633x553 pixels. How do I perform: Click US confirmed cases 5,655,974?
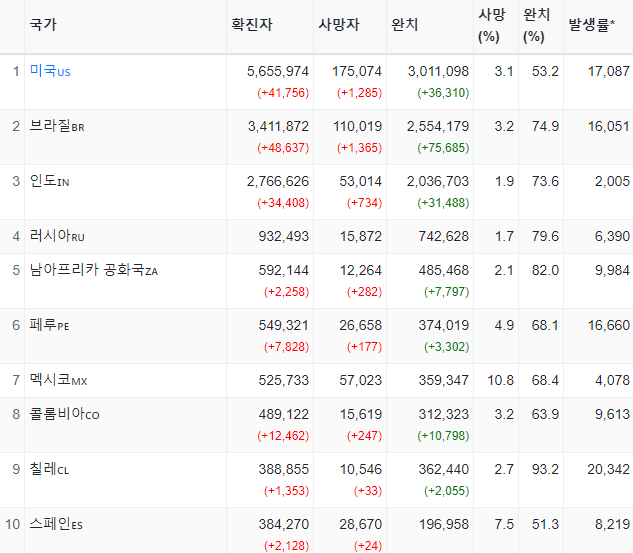point(278,71)
